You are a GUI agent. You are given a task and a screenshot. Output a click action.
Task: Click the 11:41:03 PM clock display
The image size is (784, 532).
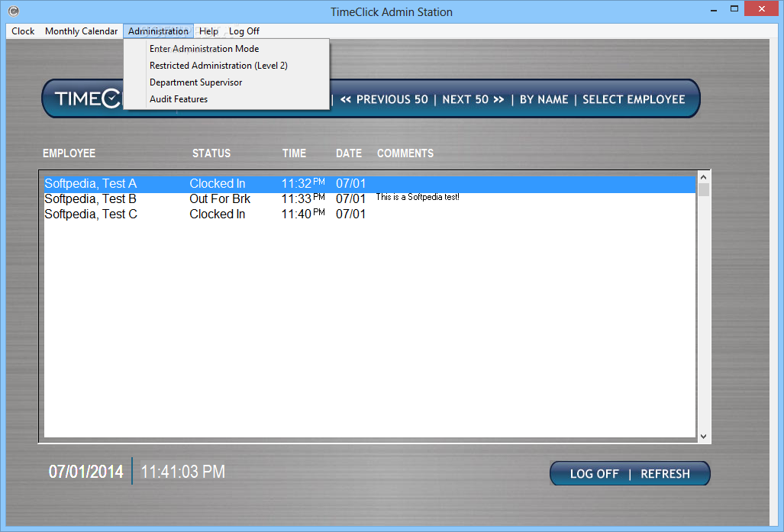(182, 472)
